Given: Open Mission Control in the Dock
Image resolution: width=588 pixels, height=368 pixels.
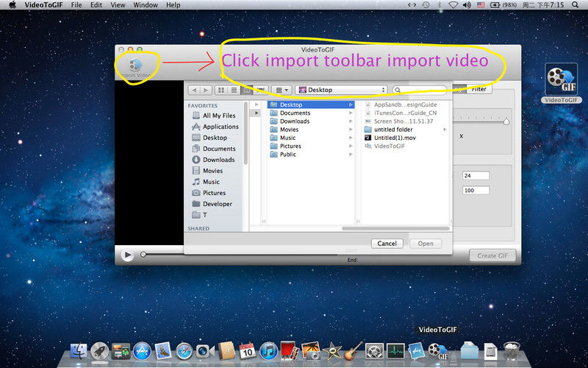Looking at the screenshot, I should (121, 352).
